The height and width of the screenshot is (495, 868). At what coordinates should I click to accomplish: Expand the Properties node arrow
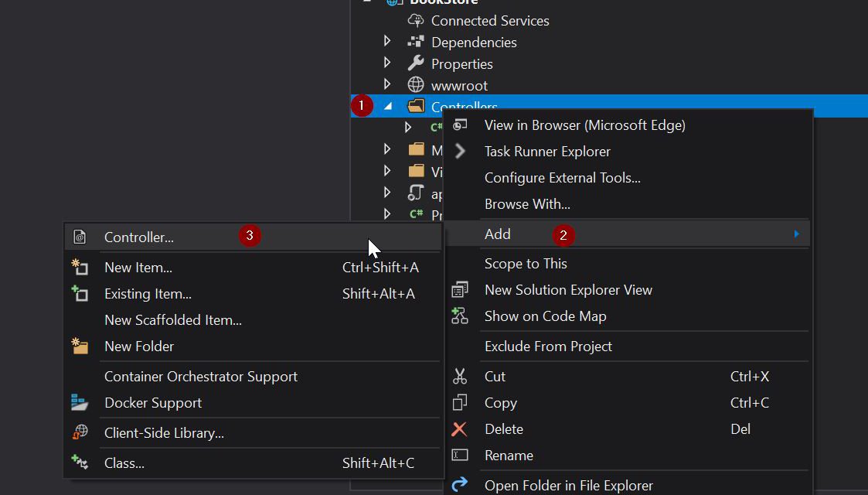tap(388, 63)
